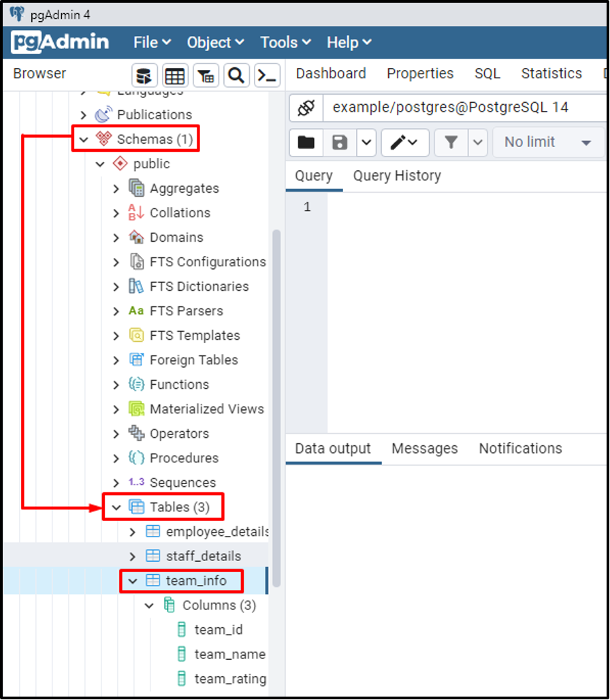
Task: Switch to the Query History tab
Action: [396, 176]
